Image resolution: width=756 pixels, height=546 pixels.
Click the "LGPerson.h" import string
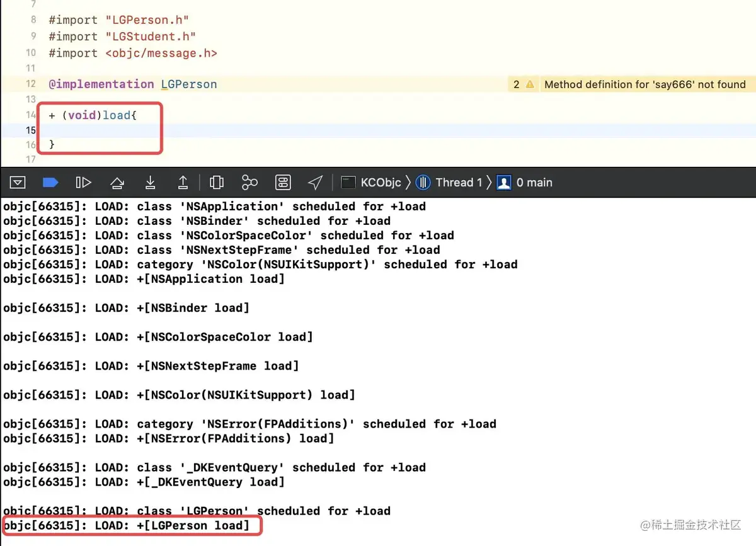147,20
